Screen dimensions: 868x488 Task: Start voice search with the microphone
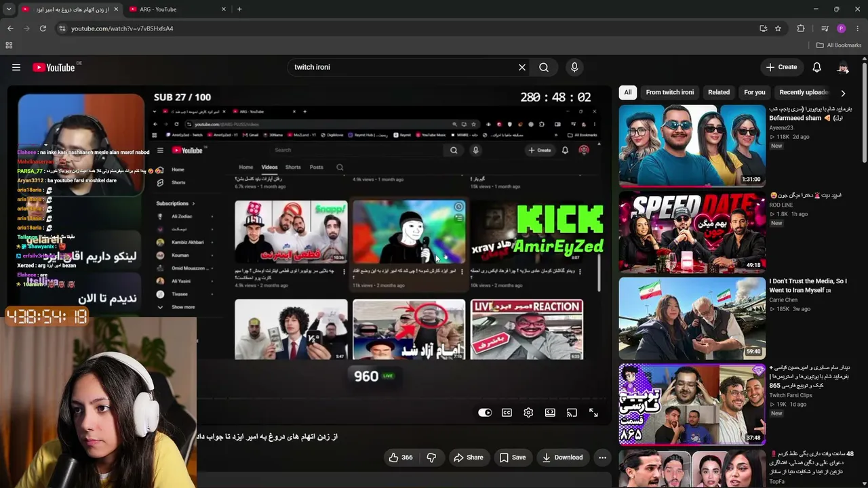point(574,67)
